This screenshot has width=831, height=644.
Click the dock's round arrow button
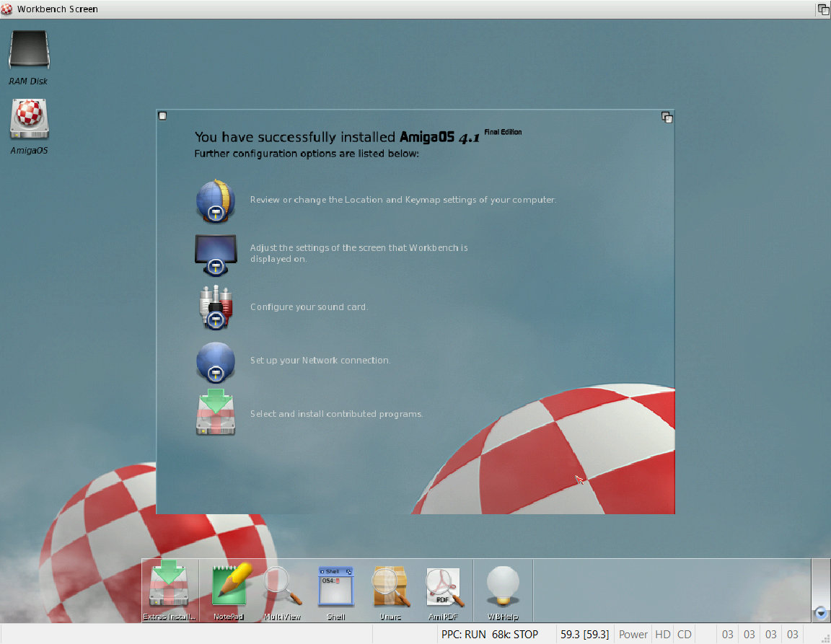coord(821,613)
